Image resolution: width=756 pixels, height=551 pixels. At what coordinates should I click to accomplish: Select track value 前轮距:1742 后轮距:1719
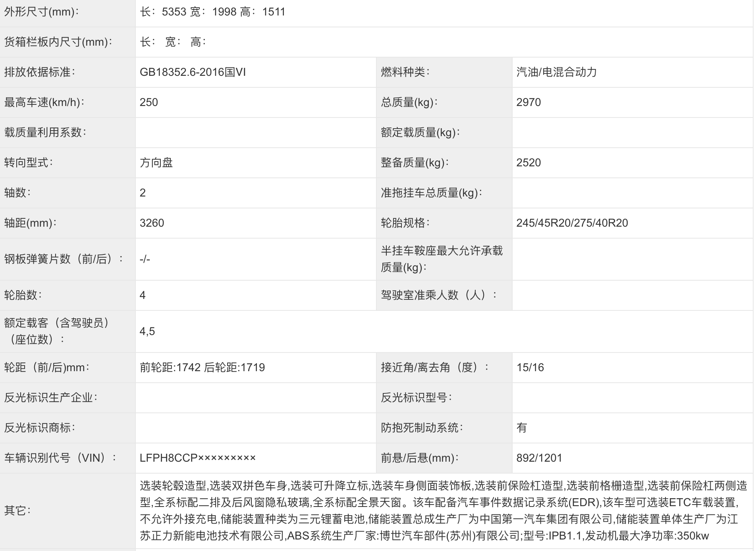[202, 368]
